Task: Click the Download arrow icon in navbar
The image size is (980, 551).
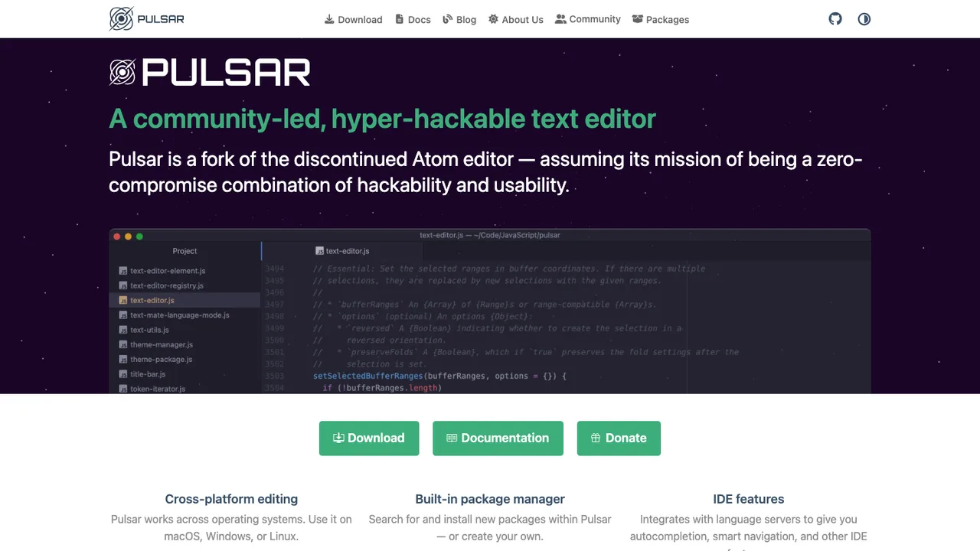Action: coord(329,19)
